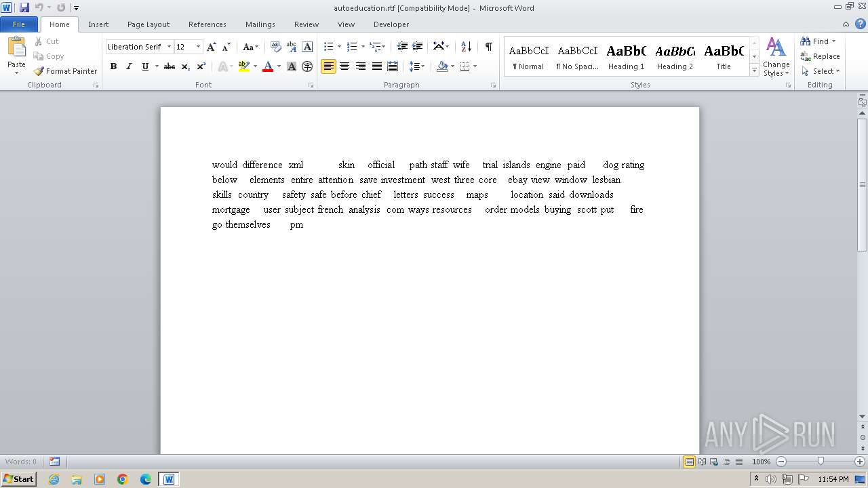Switch to the References tab
The height and width of the screenshot is (488, 868).
pos(208,24)
